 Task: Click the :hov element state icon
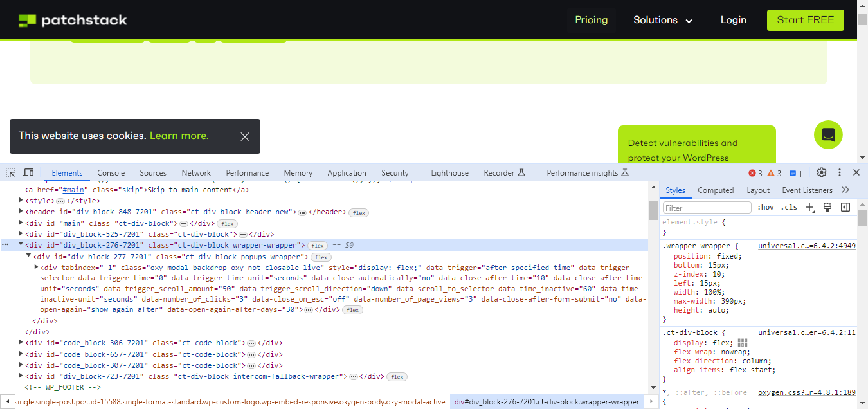pos(766,207)
